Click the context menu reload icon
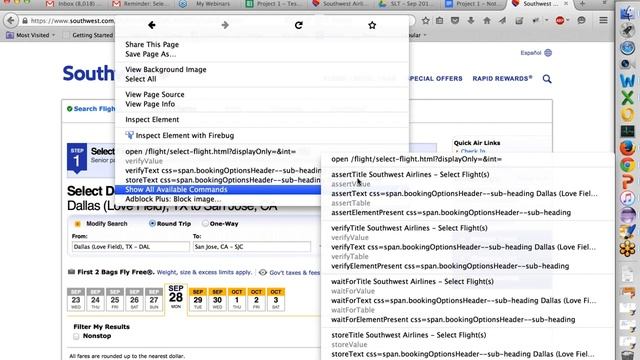 coord(299,25)
